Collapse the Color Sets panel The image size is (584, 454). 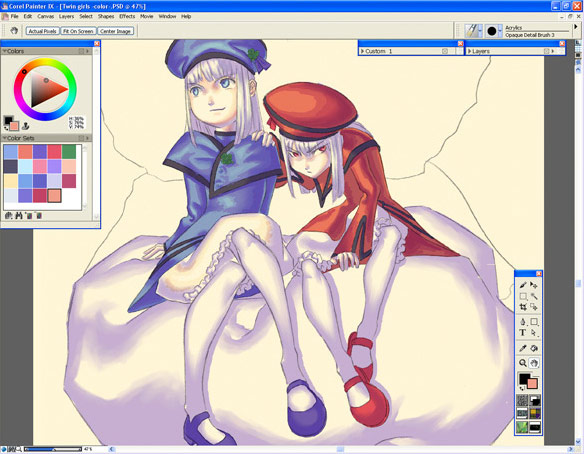4,138
